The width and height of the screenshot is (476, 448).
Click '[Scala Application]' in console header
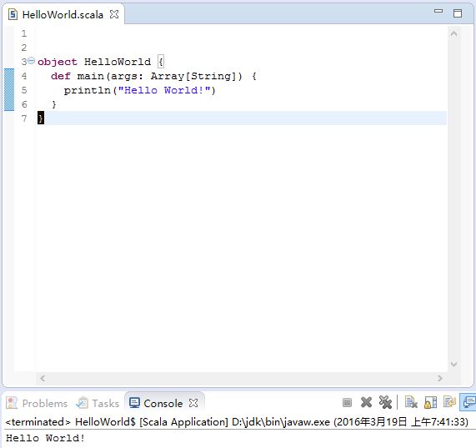[183, 422]
